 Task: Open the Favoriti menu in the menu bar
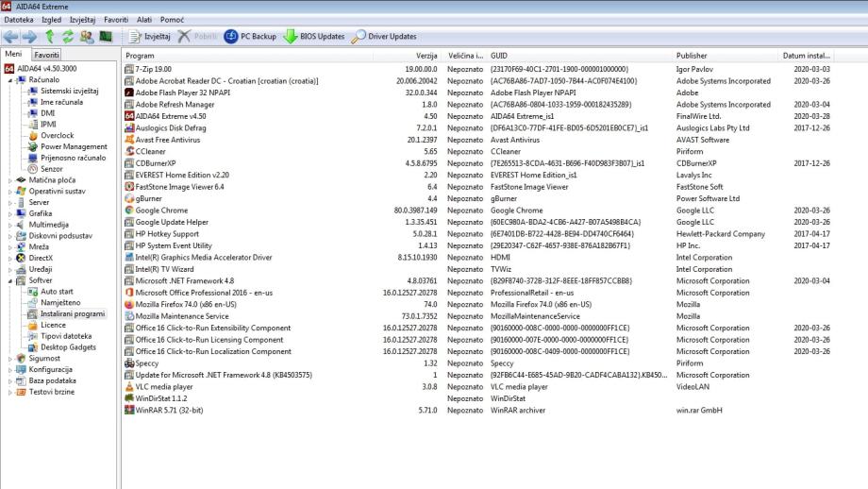(x=116, y=20)
